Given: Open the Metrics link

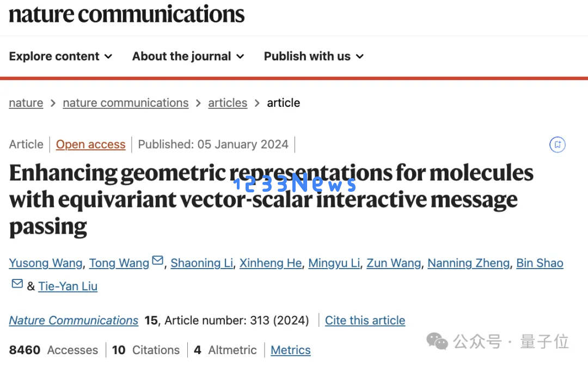Looking at the screenshot, I should pos(291,350).
